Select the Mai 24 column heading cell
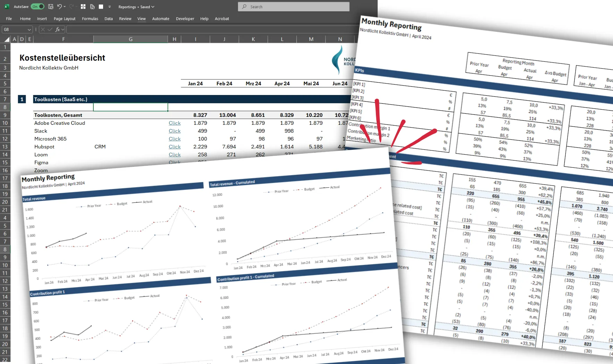 [x=311, y=84]
